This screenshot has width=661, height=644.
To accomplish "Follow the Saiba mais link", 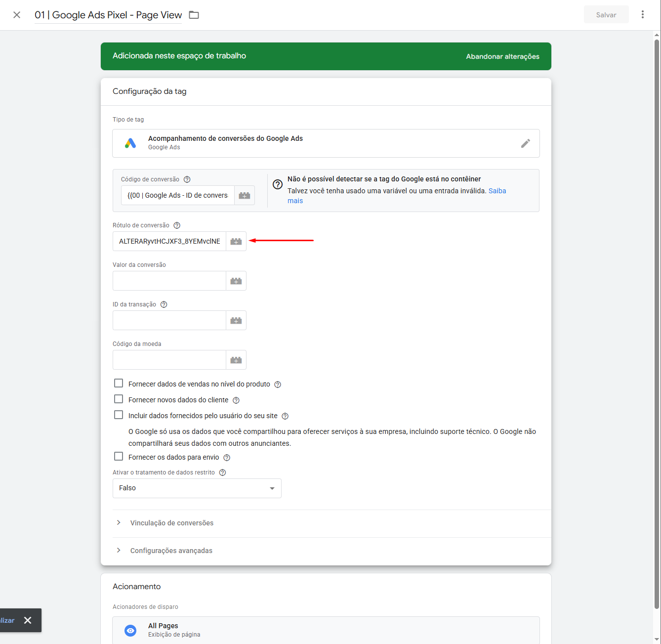I will (497, 191).
